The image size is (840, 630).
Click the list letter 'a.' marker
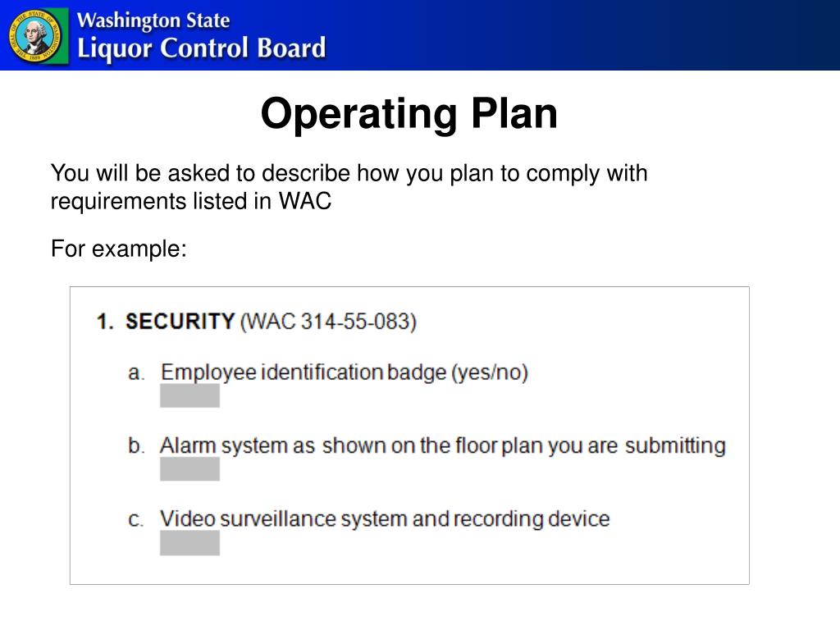pyautogui.click(x=137, y=372)
